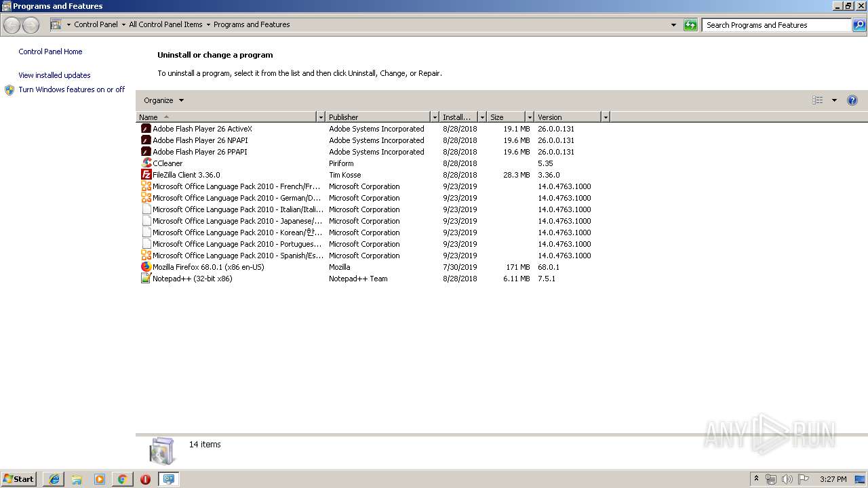Click the Office Language Pack Portuguese icon
868x488 pixels.
[x=146, y=244]
